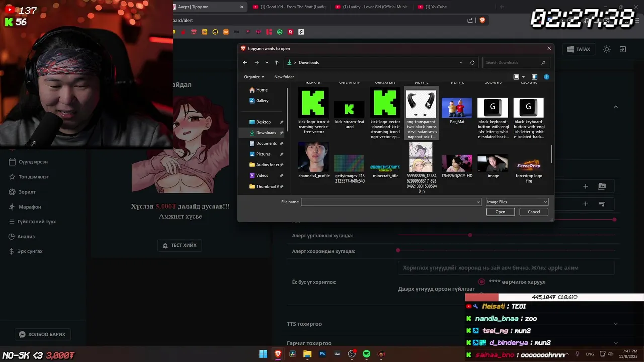The image size is (644, 362).
Task: Expand the address path history dropdown
Action: (x=461, y=63)
